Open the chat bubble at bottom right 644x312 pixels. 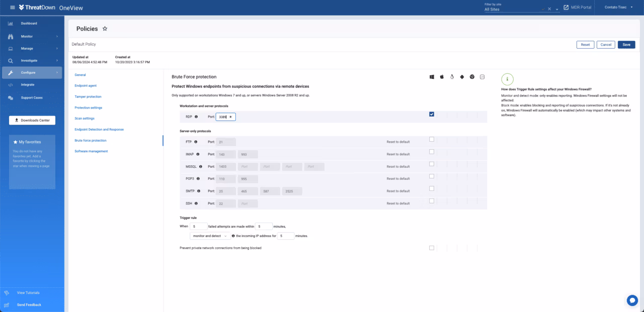(x=632, y=300)
